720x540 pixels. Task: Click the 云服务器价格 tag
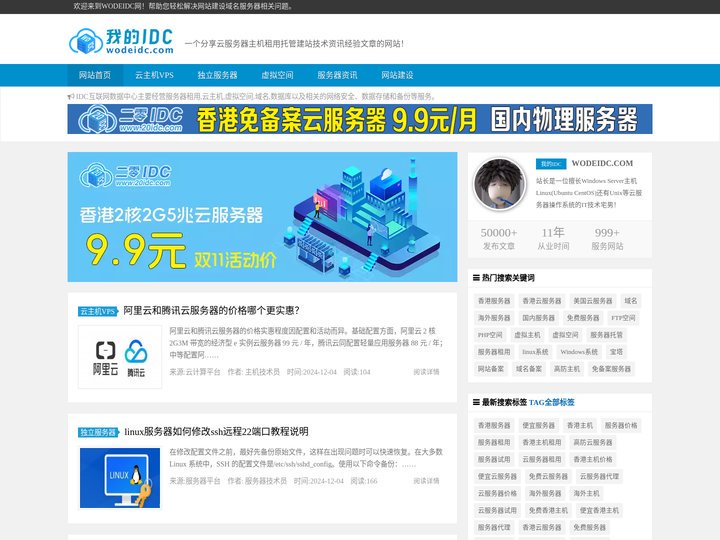tap(497, 493)
